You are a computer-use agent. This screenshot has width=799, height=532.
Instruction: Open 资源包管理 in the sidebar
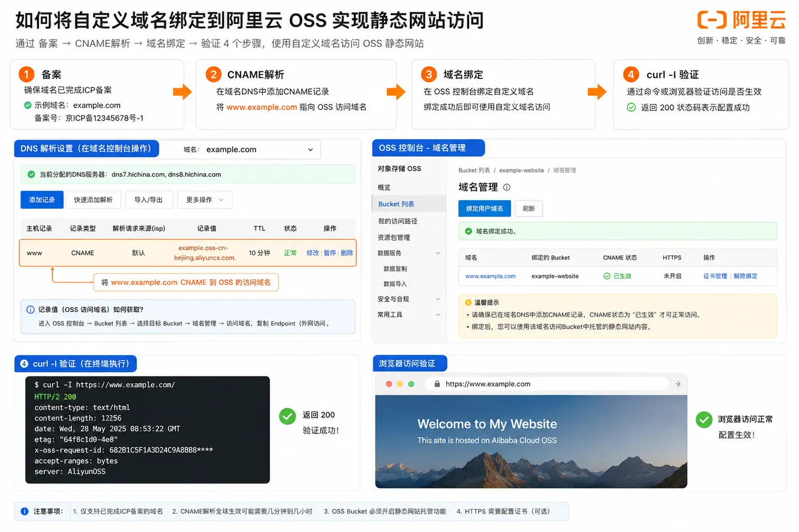click(x=394, y=238)
